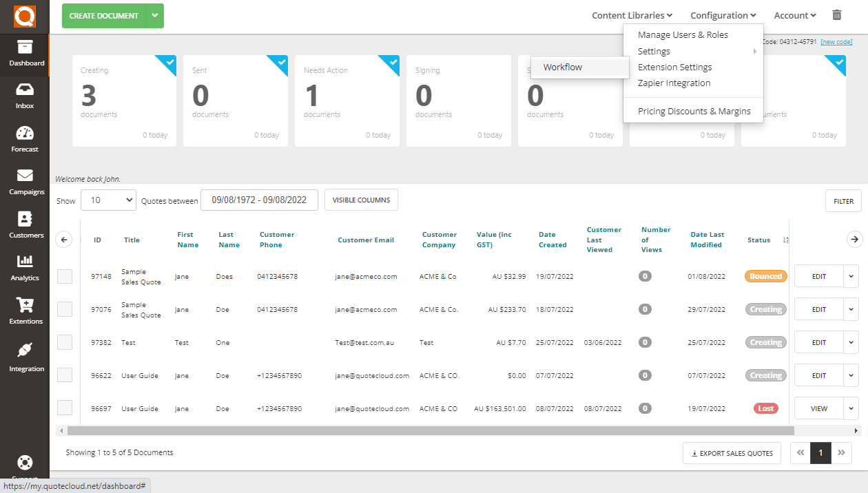The width and height of the screenshot is (868, 493).
Task: Open the Account menu
Action: click(794, 14)
